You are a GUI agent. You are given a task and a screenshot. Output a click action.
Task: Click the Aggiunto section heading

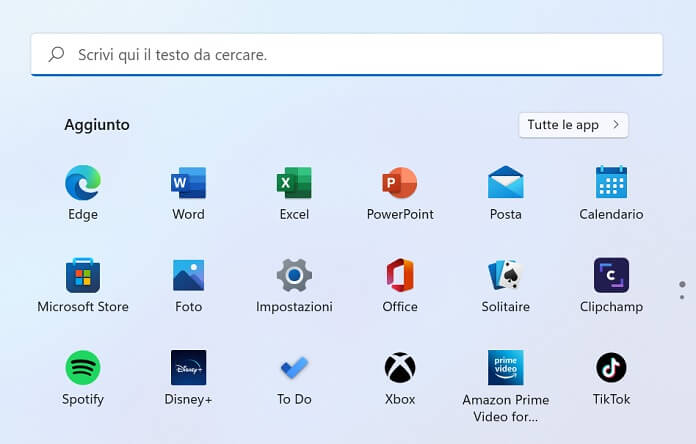point(97,125)
